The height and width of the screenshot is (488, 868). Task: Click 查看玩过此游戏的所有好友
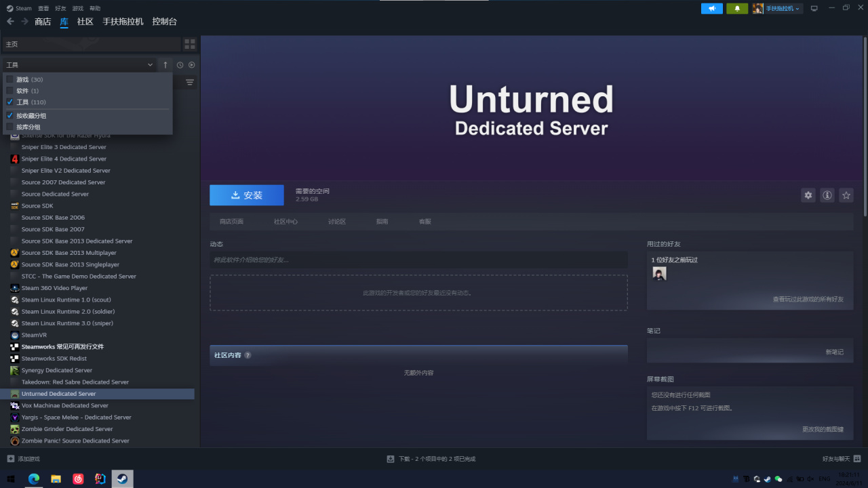coord(808,299)
